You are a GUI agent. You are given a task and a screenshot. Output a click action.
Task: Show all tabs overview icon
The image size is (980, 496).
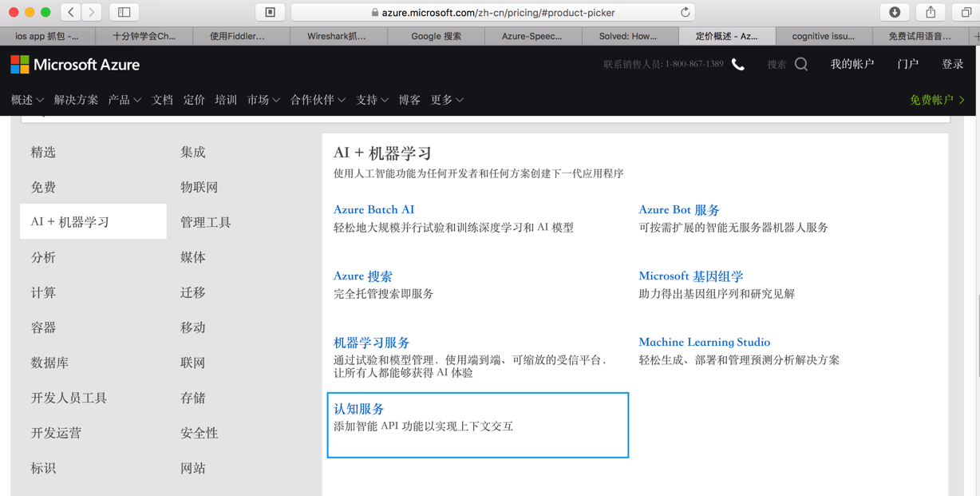pyautogui.click(x=966, y=12)
